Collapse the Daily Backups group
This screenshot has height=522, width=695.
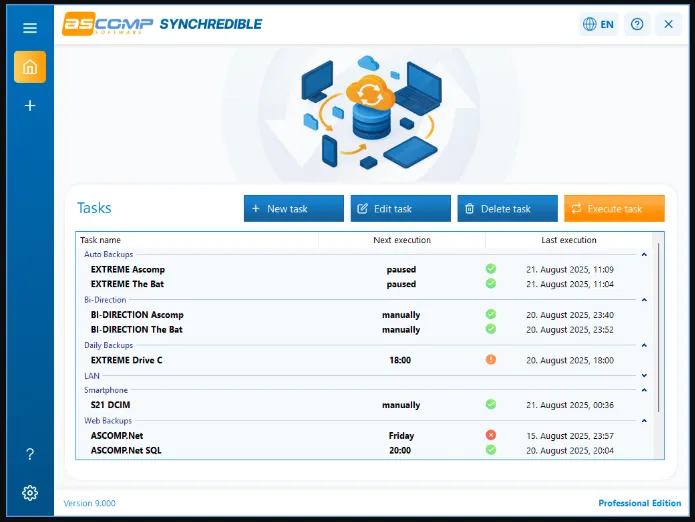644,345
